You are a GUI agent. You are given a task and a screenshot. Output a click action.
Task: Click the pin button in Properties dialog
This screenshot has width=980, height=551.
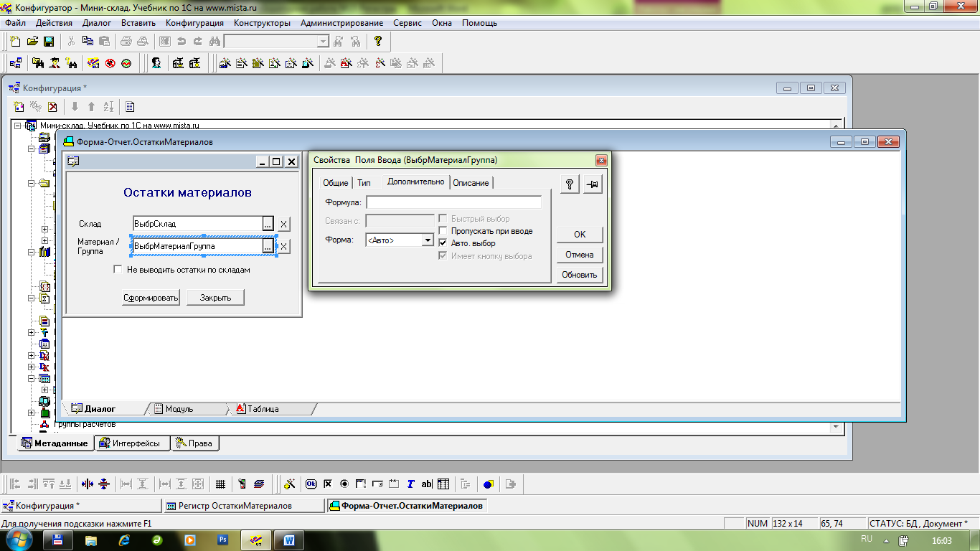(x=593, y=184)
